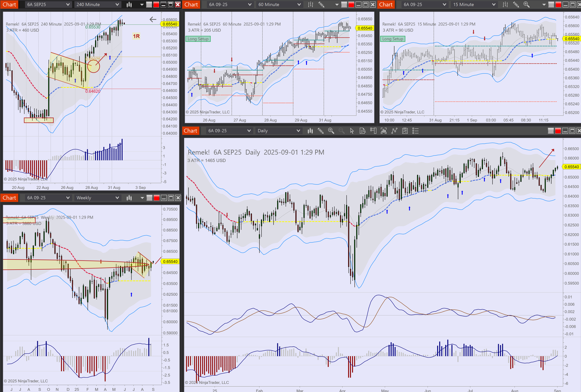The image size is (581, 392).
Task: Select the cursor pointer tool on Daily chart
Action: [352, 131]
